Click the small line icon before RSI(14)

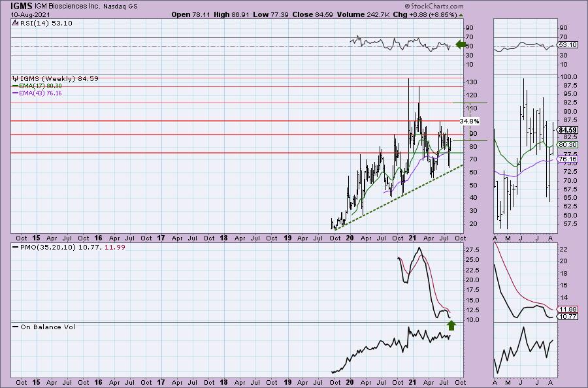(15, 24)
